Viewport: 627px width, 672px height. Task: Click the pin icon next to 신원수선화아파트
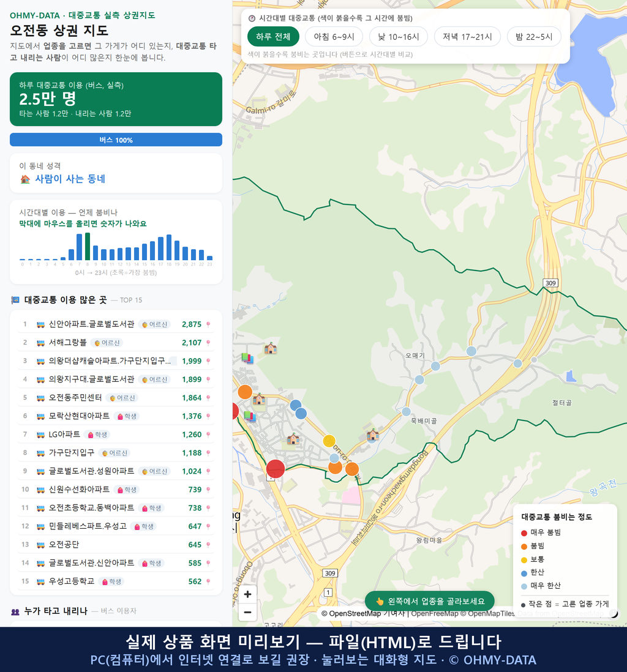208,490
